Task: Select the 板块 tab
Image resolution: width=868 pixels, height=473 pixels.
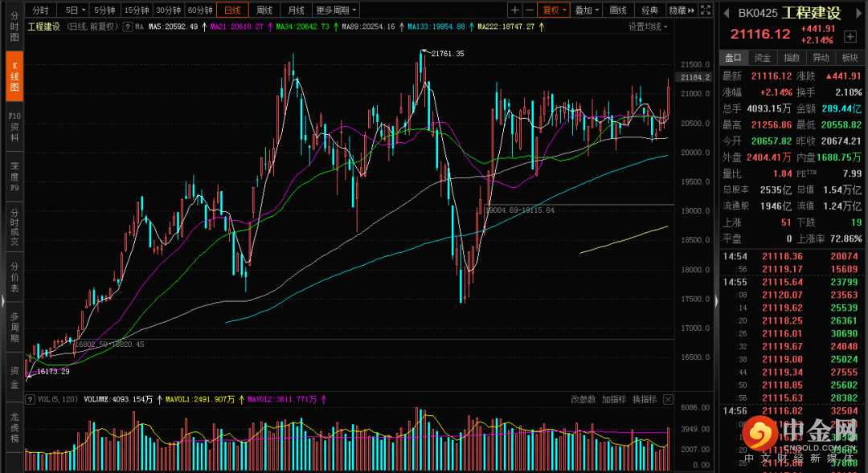Action: [850, 58]
